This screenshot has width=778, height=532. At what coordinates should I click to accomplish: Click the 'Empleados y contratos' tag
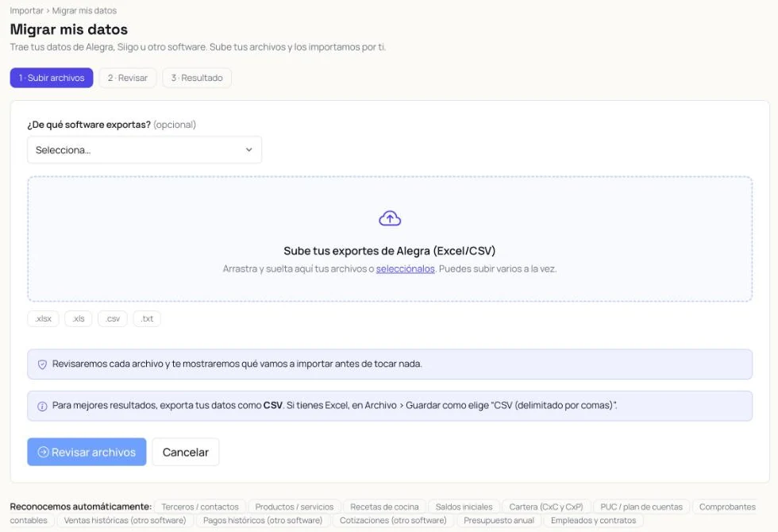594,520
